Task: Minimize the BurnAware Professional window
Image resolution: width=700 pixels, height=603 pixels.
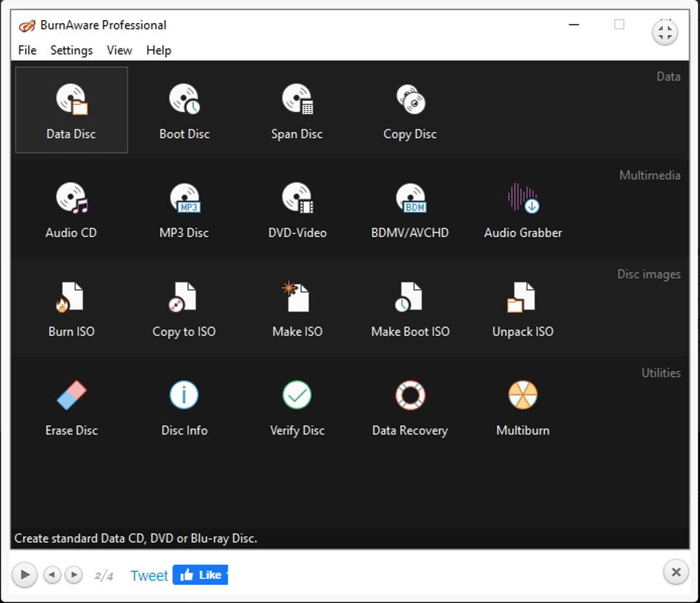Action: pos(574,24)
